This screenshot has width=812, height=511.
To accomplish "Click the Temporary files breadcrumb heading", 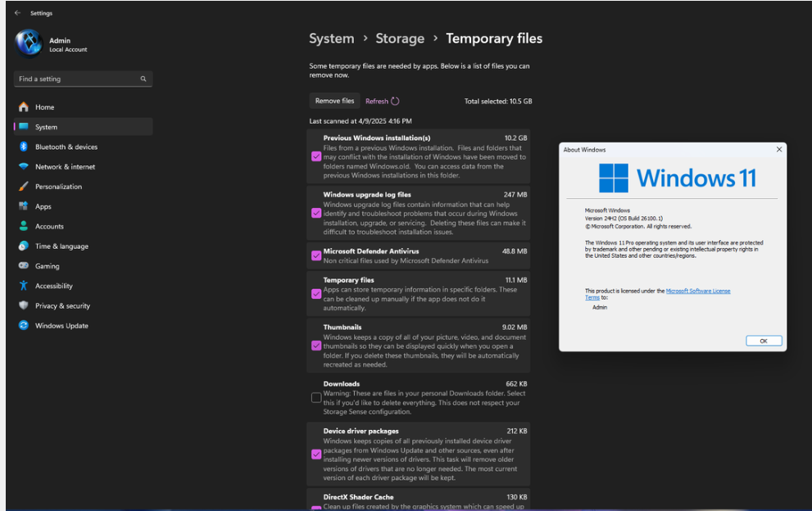I will pos(494,38).
